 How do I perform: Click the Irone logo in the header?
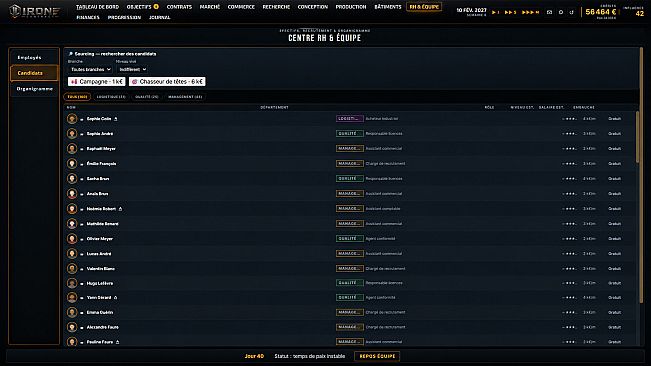35,11
